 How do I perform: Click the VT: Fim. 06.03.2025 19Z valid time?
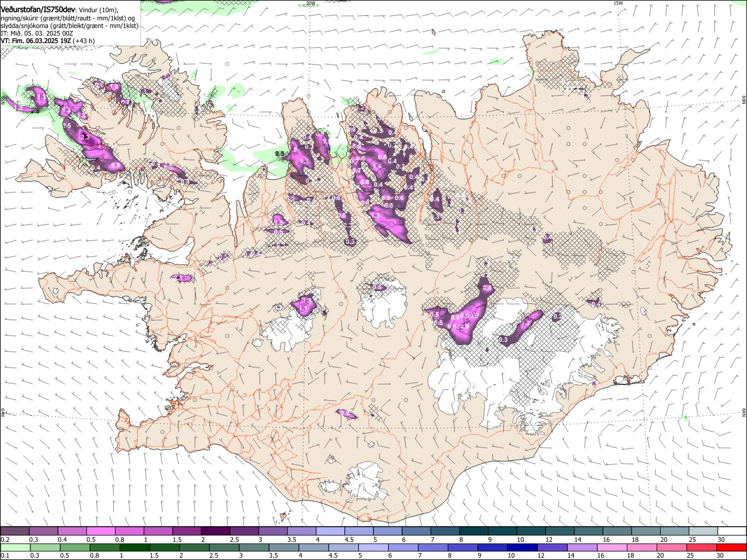[x=36, y=41]
